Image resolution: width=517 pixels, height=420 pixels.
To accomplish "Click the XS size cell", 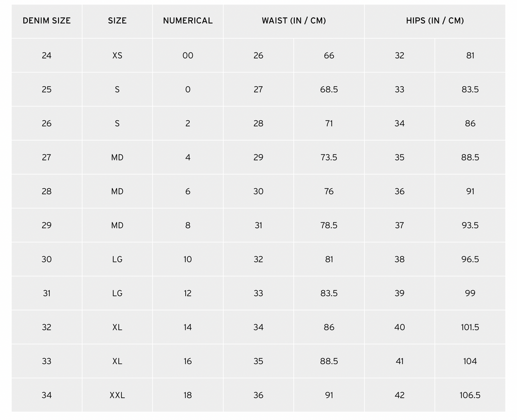I will coord(117,56).
